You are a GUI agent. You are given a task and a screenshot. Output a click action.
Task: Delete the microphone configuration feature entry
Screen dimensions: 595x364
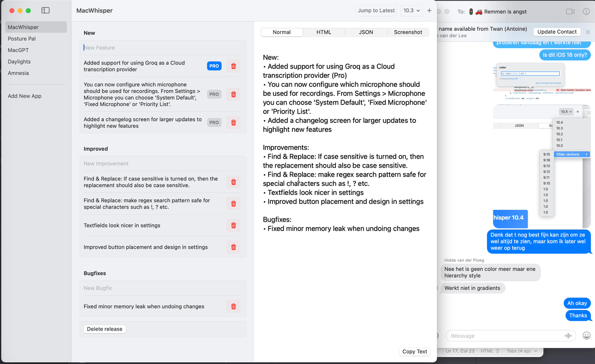pos(234,94)
